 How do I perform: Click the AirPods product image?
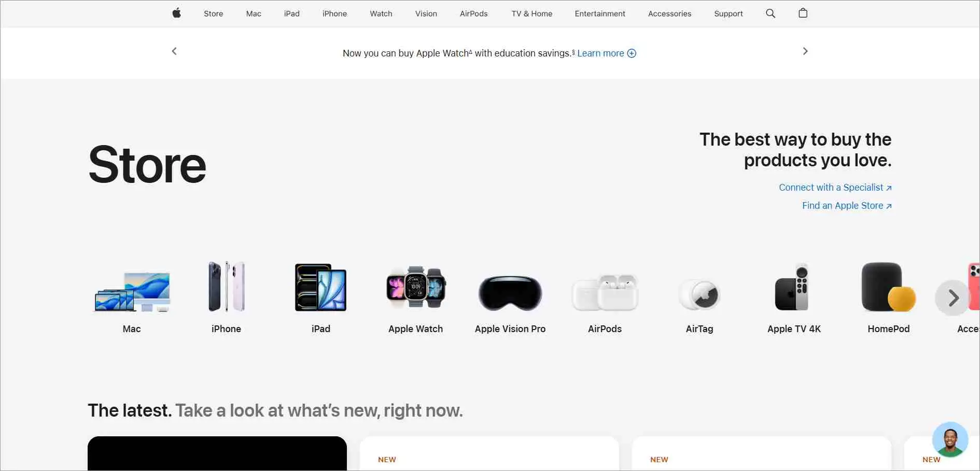point(605,293)
